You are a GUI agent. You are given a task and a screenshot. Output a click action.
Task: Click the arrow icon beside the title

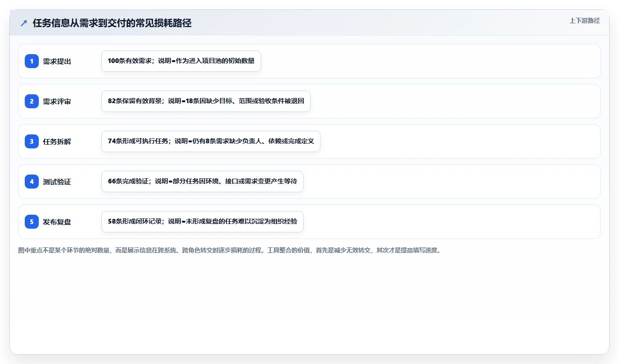coord(24,23)
